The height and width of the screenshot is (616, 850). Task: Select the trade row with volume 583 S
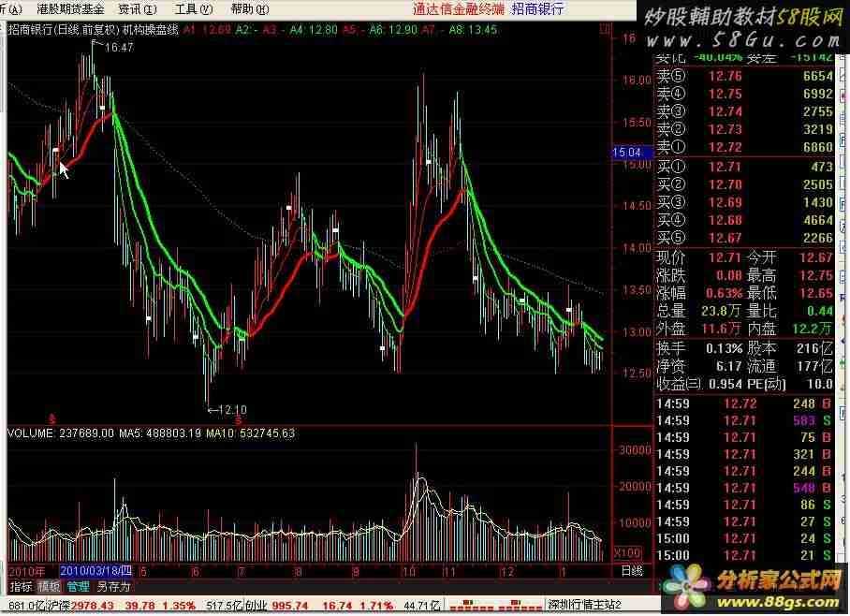click(743, 420)
